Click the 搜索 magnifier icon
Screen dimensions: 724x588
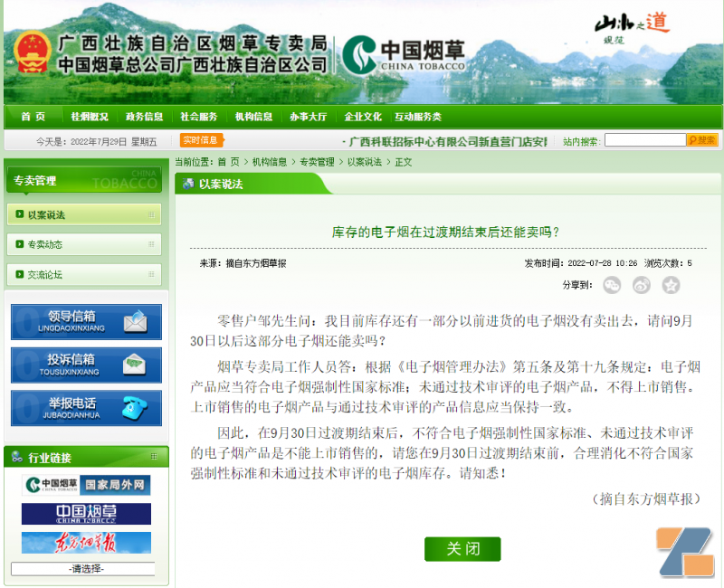click(x=703, y=139)
